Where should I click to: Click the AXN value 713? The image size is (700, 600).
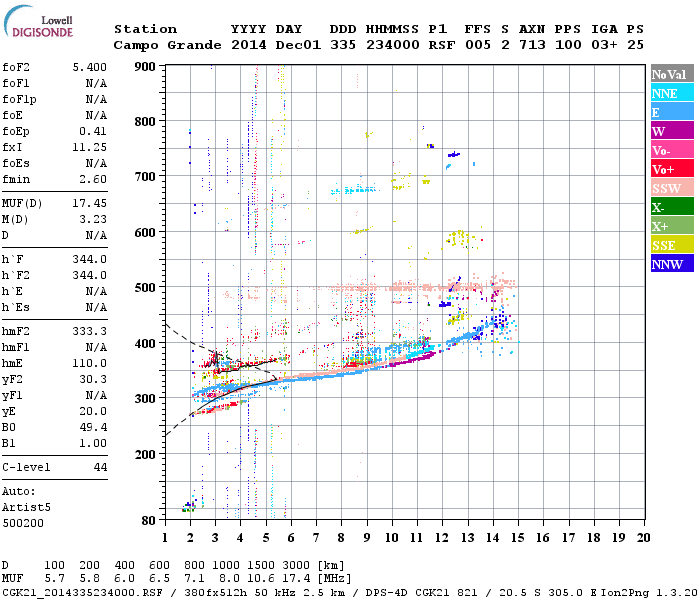click(532, 45)
